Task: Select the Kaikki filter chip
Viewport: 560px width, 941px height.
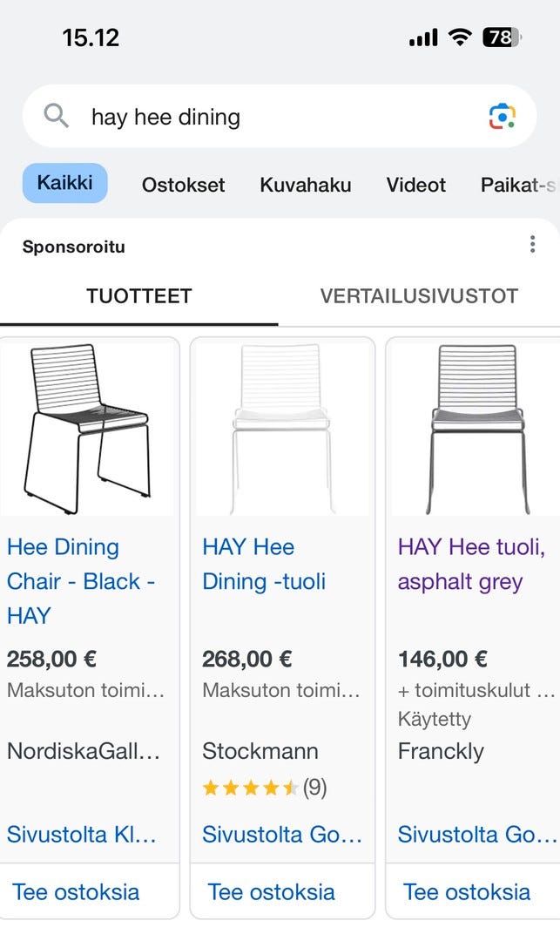Action: [x=64, y=183]
